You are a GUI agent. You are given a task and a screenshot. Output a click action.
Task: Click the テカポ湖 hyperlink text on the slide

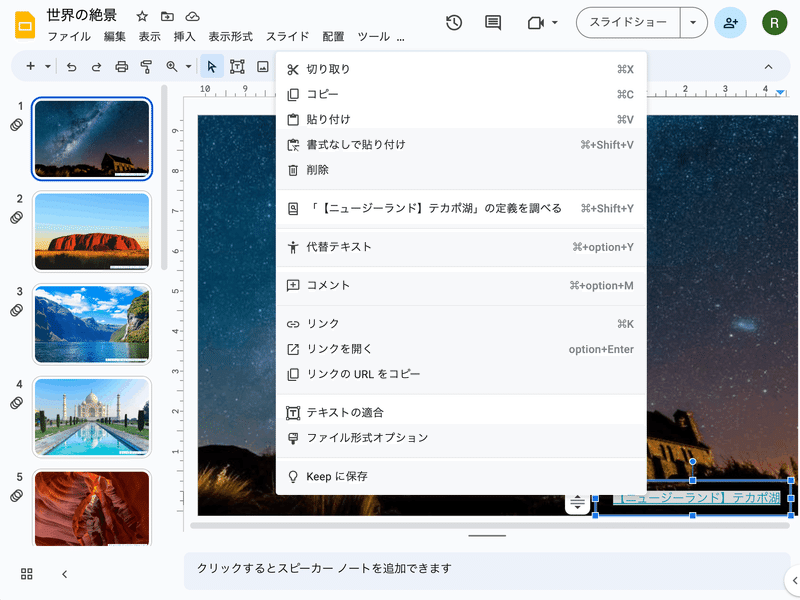coord(696,497)
